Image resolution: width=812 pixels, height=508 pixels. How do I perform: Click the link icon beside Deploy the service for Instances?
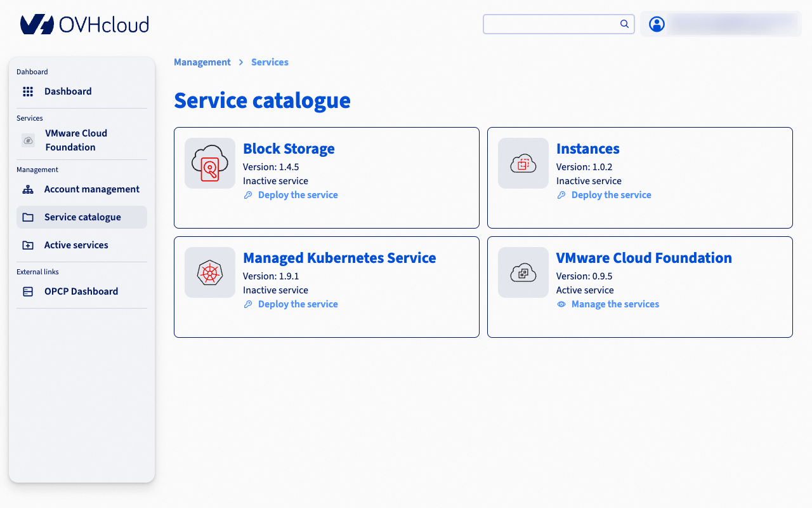click(x=561, y=195)
